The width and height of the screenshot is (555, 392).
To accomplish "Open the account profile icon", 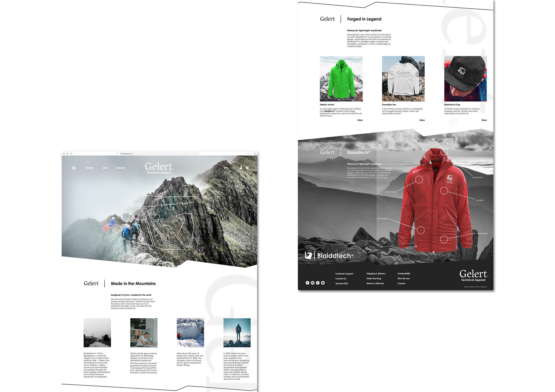I will click(x=241, y=168).
